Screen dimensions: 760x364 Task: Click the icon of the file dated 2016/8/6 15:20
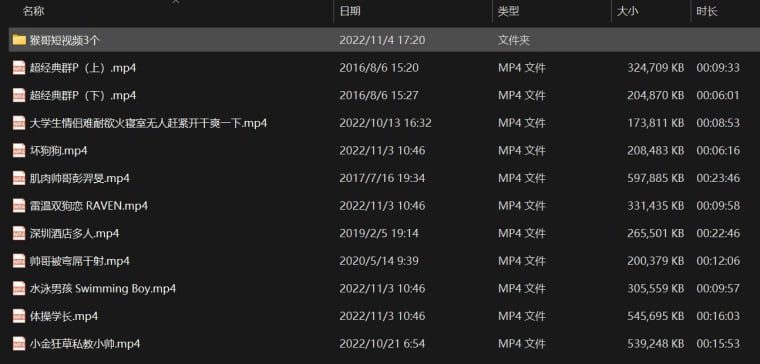pyautogui.click(x=19, y=67)
